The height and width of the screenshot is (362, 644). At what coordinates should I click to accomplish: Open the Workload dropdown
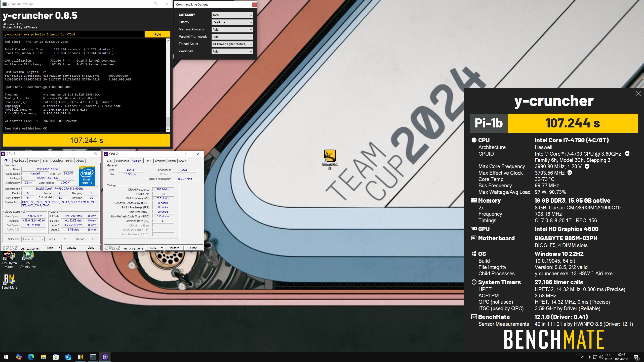(x=232, y=52)
